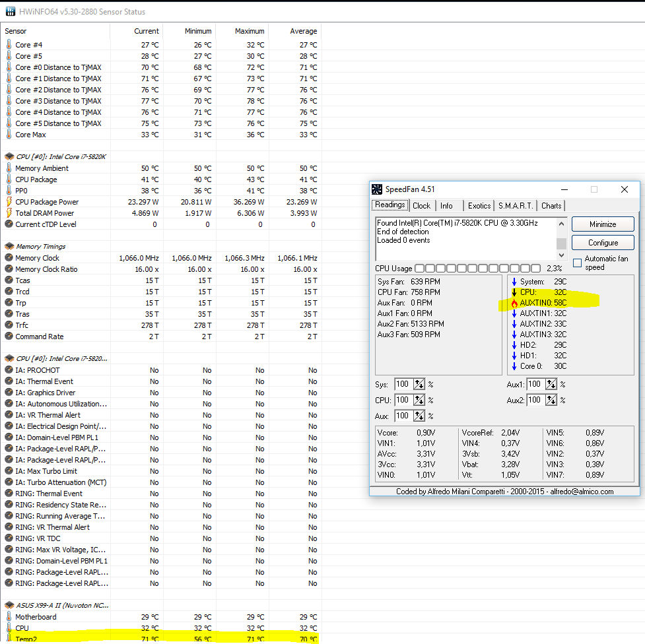Click the icon beside Memory Clock Ratio
This screenshot has width=645, height=644.
click(9, 269)
